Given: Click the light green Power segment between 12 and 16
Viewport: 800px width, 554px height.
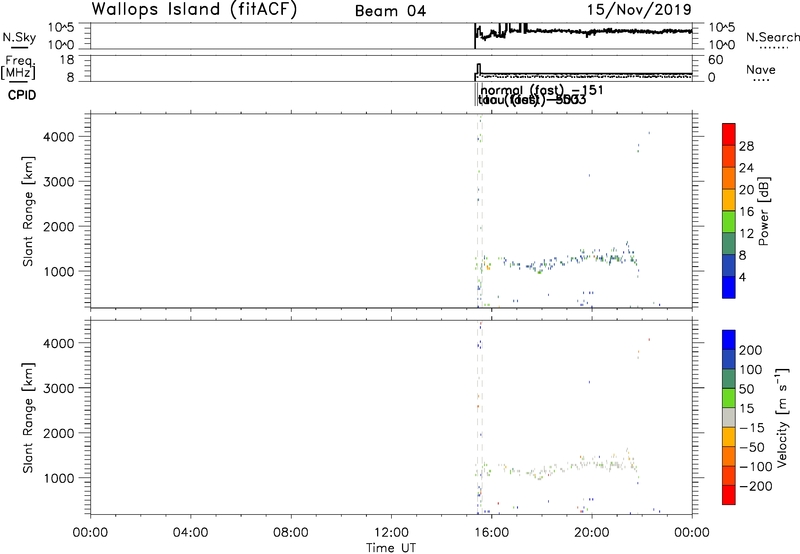Looking at the screenshot, I should 729,221.
